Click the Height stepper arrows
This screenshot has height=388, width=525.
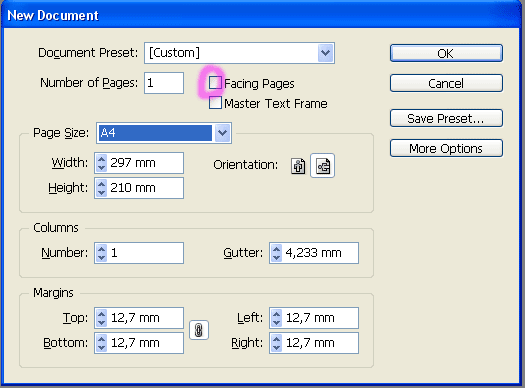[101, 188]
